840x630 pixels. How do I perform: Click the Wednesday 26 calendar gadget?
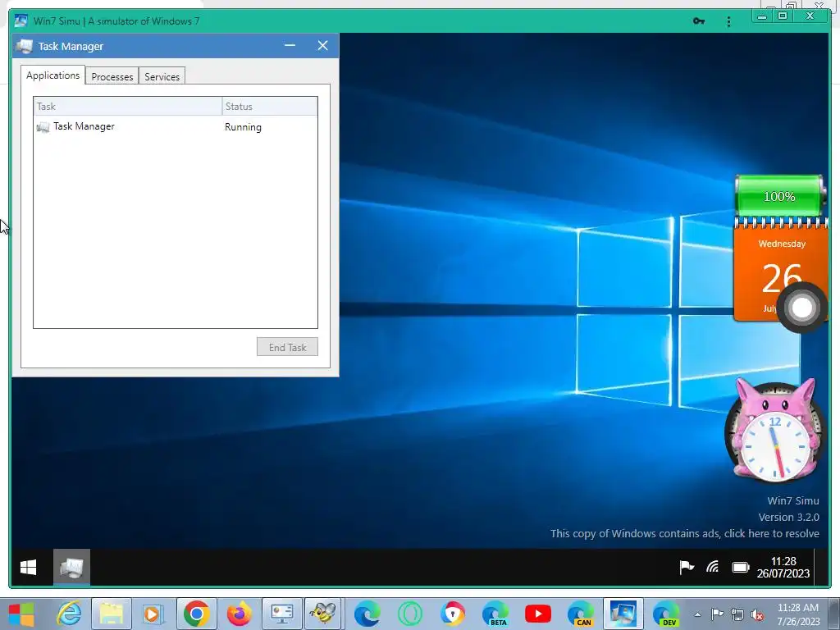tap(781, 270)
